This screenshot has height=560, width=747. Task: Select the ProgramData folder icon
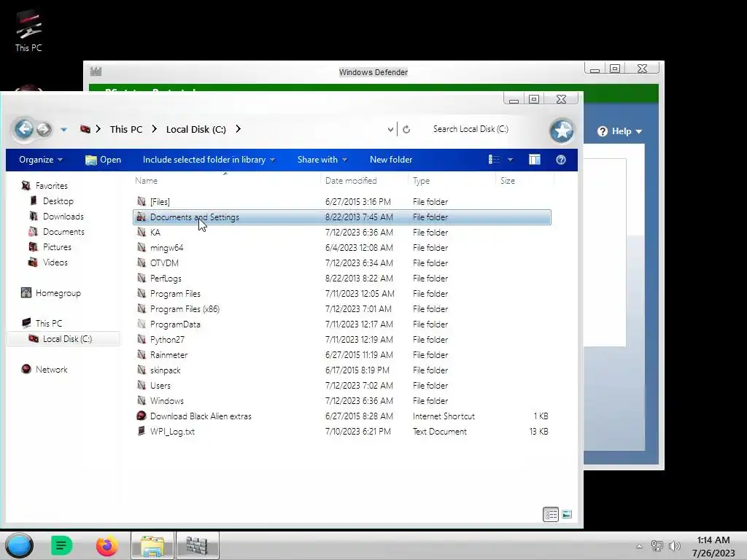[x=141, y=324]
